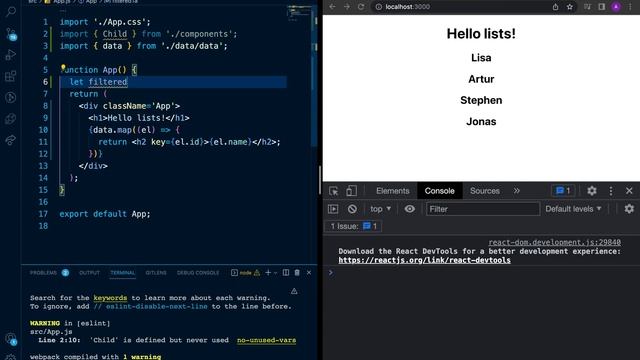Share this page from address bar
This screenshot has width=640, height=360.
pyautogui.click(x=556, y=7)
